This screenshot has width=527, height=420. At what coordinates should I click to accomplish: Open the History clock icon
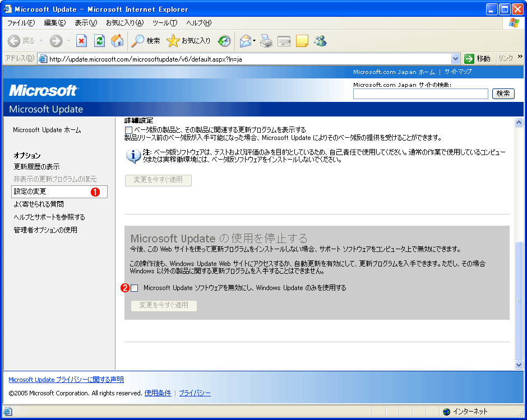tap(224, 41)
